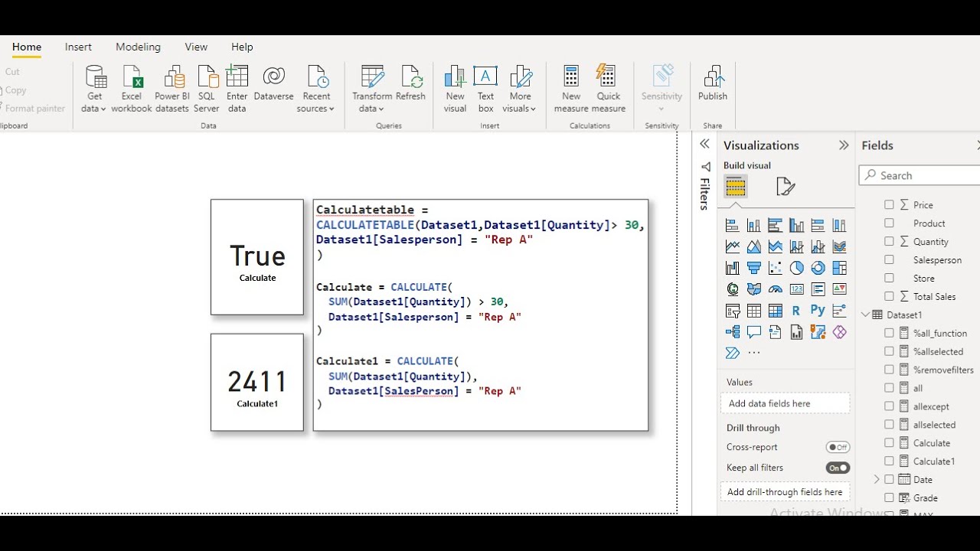Select the 2411 Calculate1 card
The height and width of the screenshot is (551, 980).
pos(257,383)
